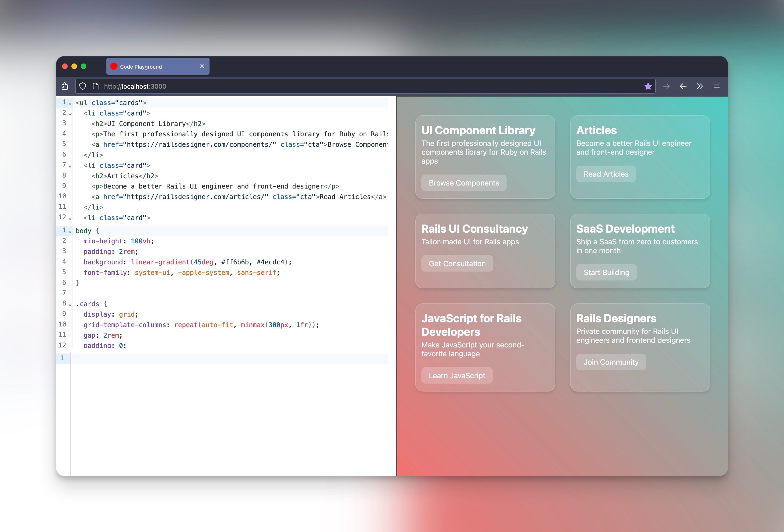Click the Join Community button
The image size is (784, 532).
[x=611, y=362]
